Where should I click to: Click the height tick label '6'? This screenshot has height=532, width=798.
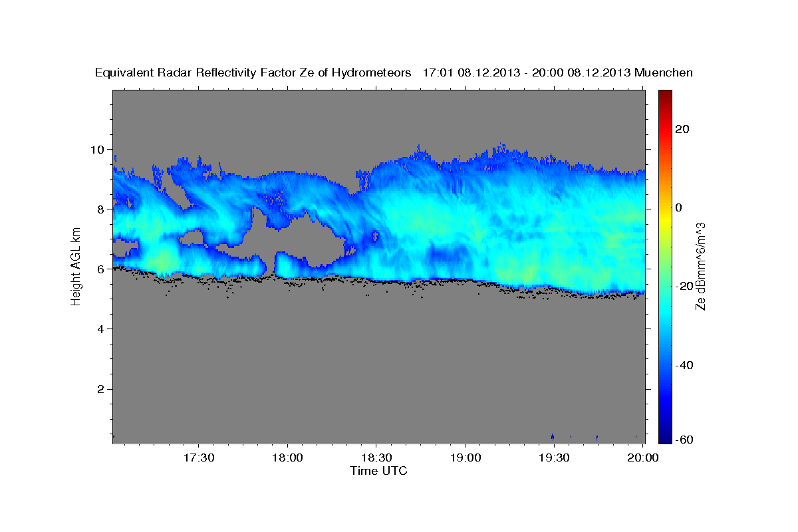pos(102,269)
